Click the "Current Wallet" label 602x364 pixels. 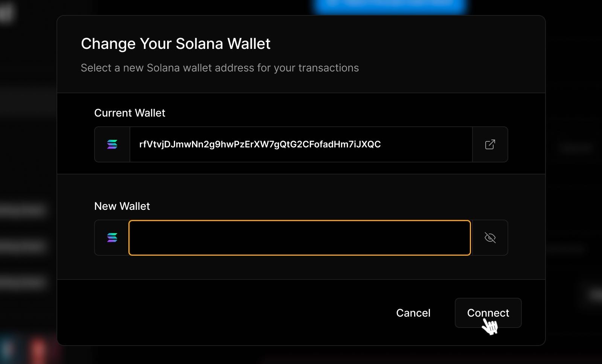pos(130,113)
